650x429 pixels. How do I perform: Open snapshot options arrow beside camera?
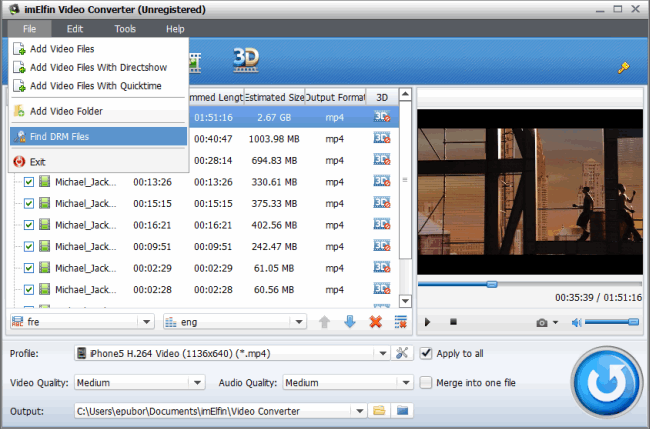(x=555, y=322)
